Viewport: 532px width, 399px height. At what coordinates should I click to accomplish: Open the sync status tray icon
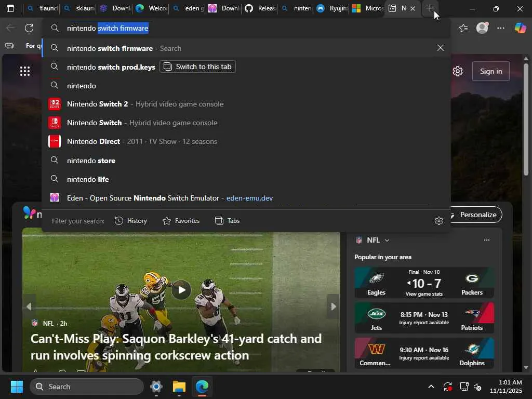pyautogui.click(x=447, y=387)
